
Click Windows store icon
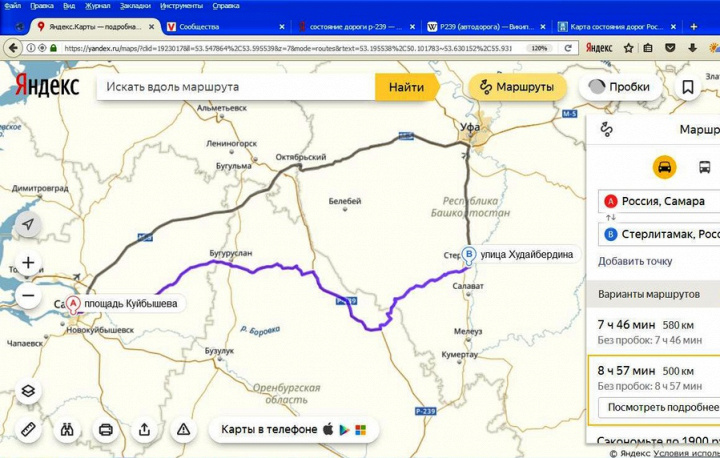coord(360,430)
